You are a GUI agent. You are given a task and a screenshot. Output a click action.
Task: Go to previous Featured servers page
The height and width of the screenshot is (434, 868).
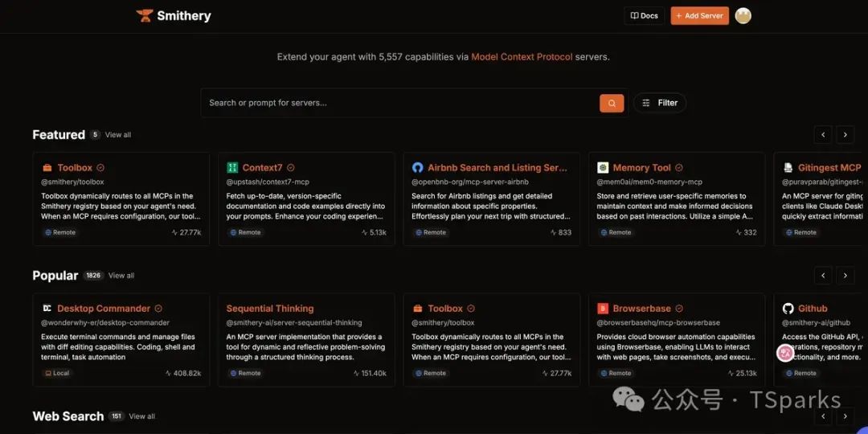click(823, 134)
